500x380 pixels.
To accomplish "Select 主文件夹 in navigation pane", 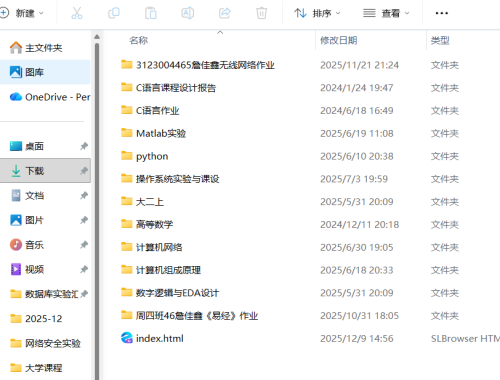I will [x=45, y=48].
